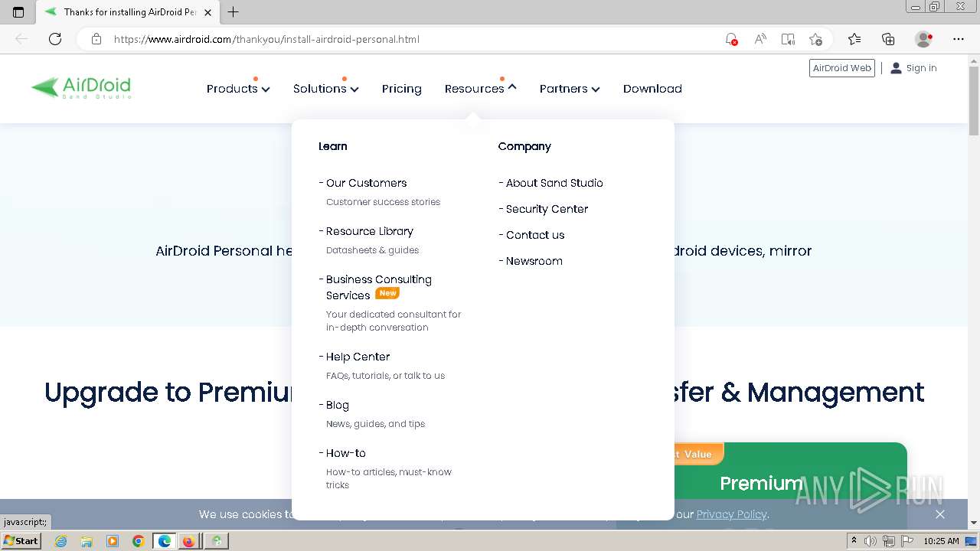Click the site info lock icon

(96, 39)
